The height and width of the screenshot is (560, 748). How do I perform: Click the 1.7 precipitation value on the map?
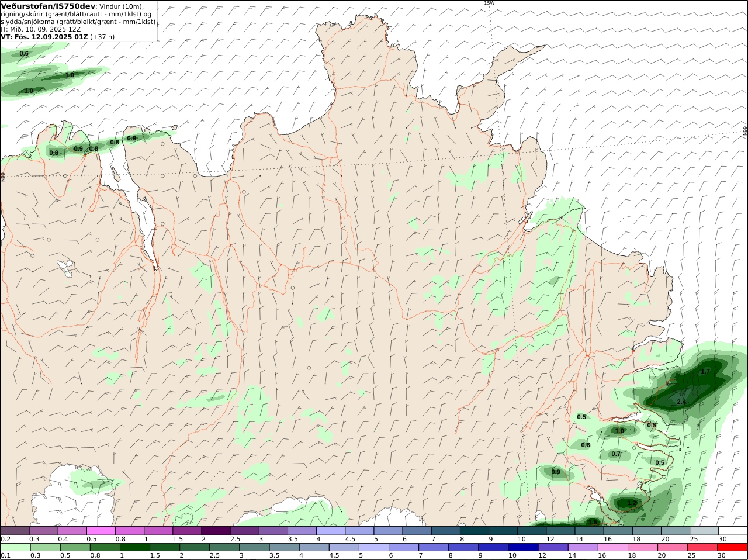point(705,371)
